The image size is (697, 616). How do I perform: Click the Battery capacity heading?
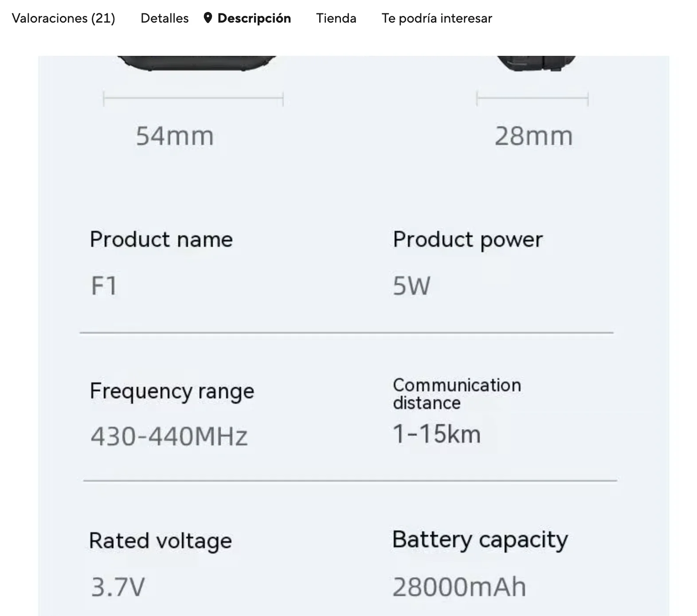tap(480, 540)
